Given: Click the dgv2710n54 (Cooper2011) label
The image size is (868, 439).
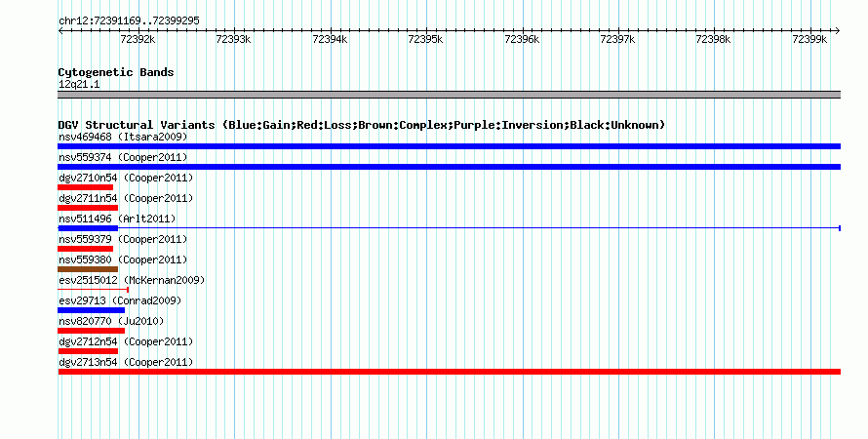Looking at the screenshot, I should click(x=126, y=178).
